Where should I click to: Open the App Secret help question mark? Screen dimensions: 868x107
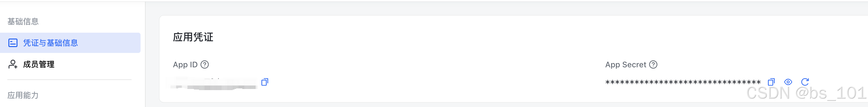[x=653, y=64]
